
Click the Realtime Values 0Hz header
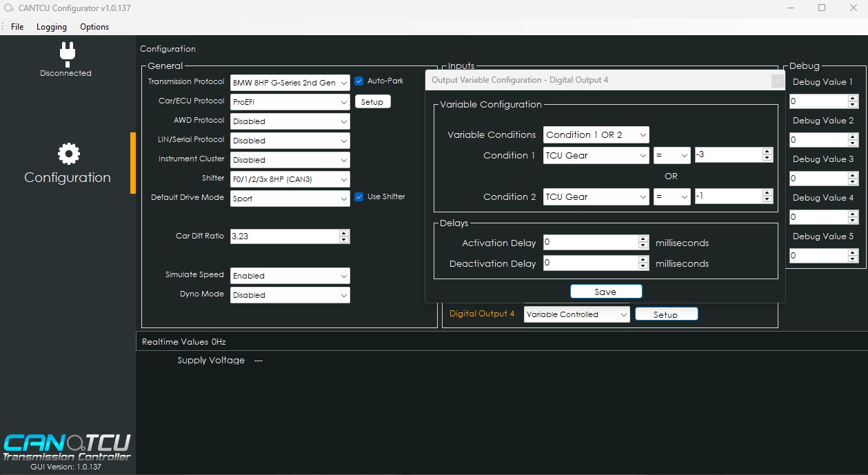183,342
